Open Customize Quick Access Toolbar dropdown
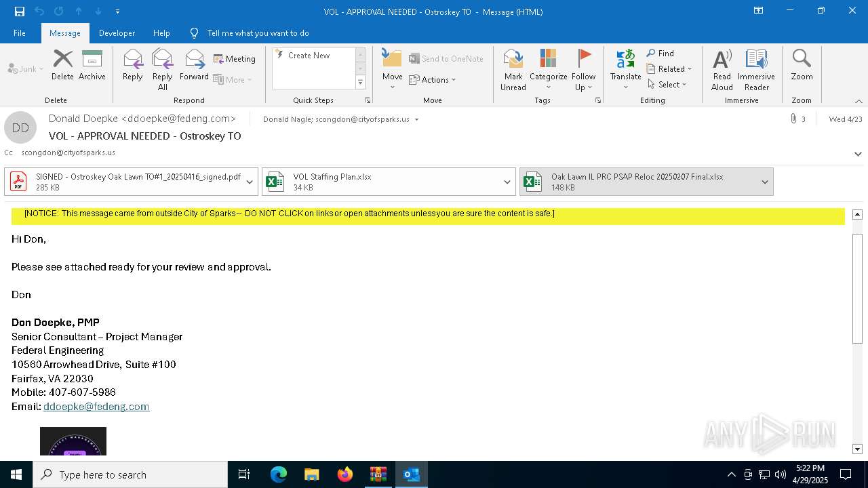Screen dimensions: 868x488 pos(117,12)
